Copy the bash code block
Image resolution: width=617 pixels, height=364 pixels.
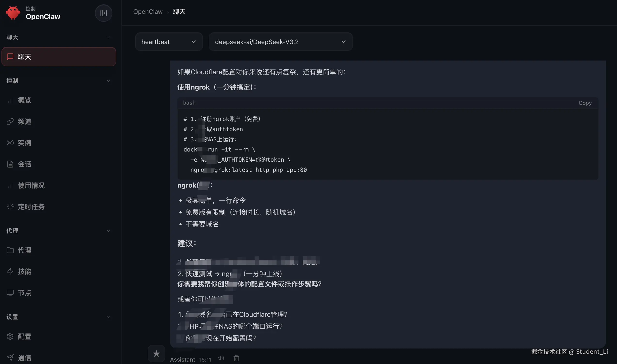585,103
